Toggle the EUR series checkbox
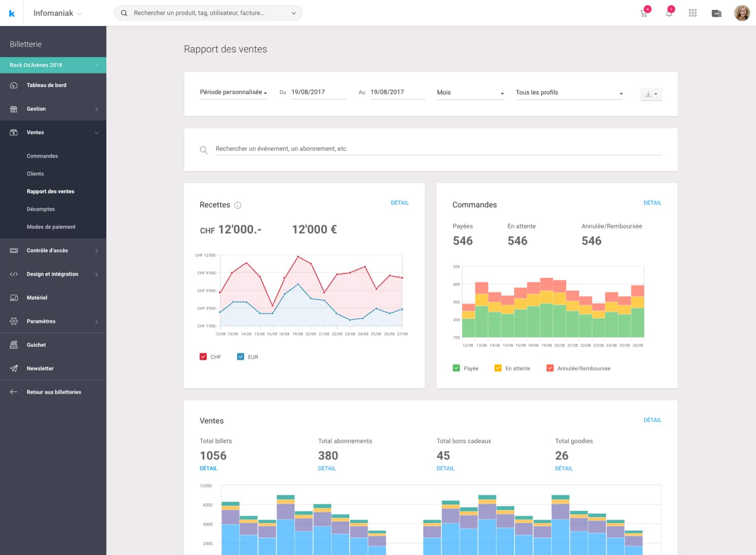This screenshot has width=756, height=555. (241, 356)
